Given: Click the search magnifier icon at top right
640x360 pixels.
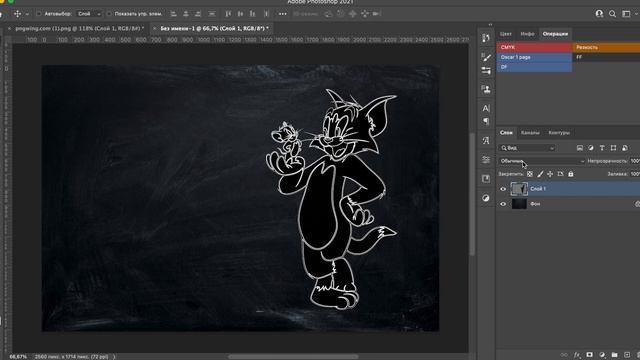Looking at the screenshot, I should 612,14.
